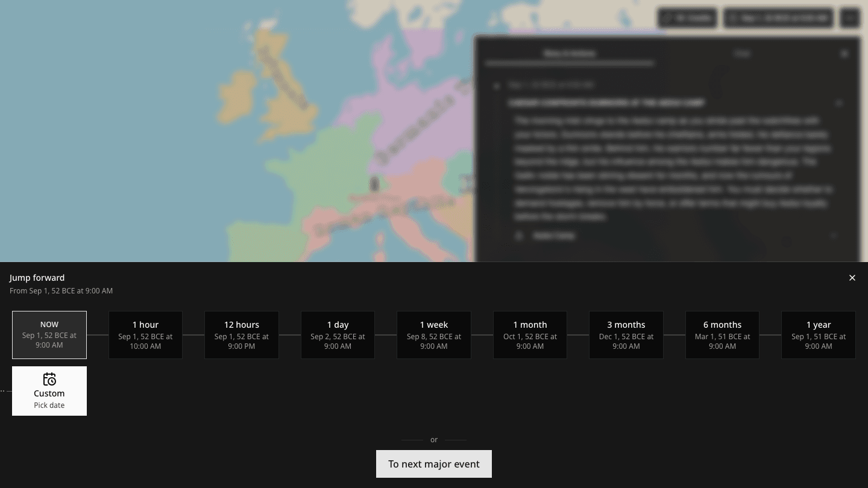Jump forward 1 hour
This screenshot has width=868, height=488.
[x=145, y=335]
